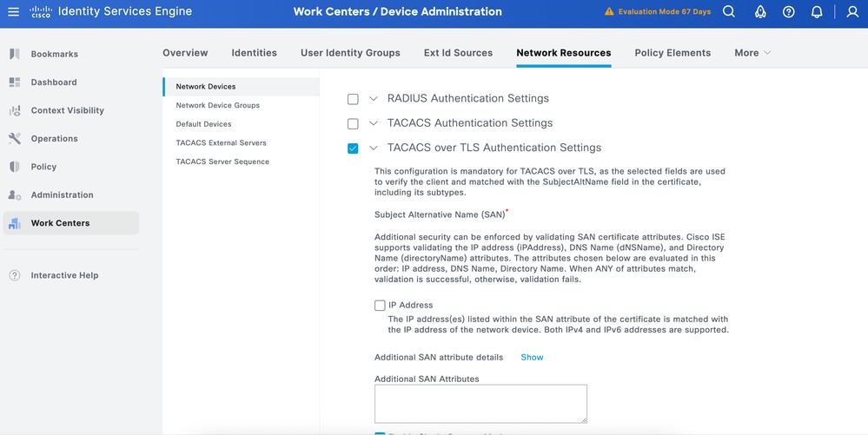The width and height of the screenshot is (868, 435).
Task: Collapse the TACACS over TLS settings section
Action: point(374,148)
